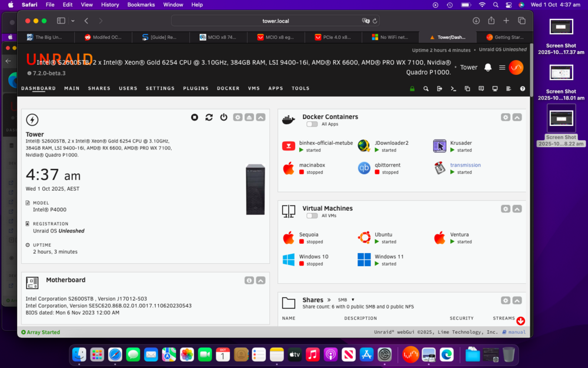Click the Sequoia VM apple icon
Screen dimensions: 588x368
[x=288, y=238]
